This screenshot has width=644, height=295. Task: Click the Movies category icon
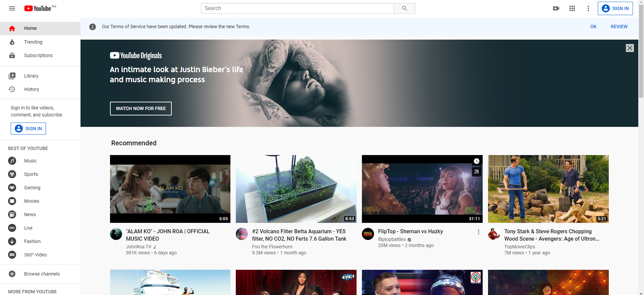point(12,201)
